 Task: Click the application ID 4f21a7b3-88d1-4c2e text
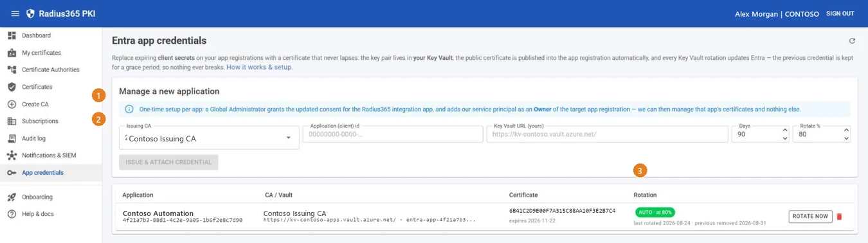(x=183, y=221)
